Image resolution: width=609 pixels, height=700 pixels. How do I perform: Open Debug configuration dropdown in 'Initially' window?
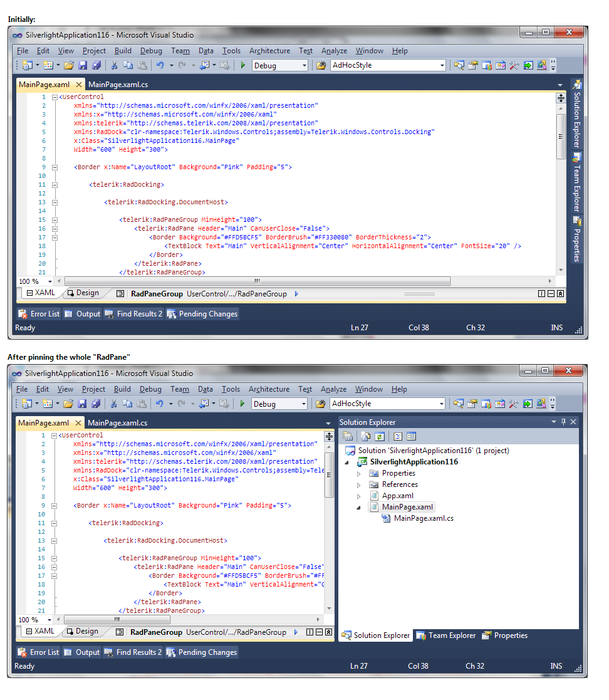304,66
